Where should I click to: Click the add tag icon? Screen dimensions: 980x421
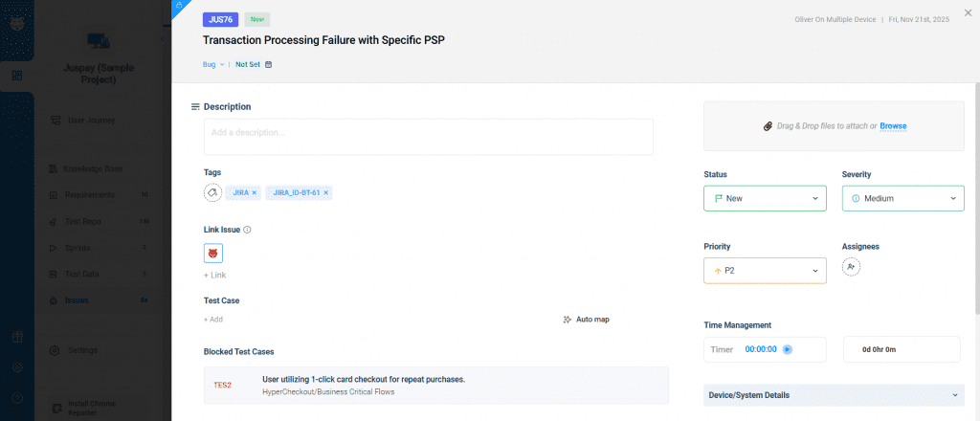tap(212, 192)
